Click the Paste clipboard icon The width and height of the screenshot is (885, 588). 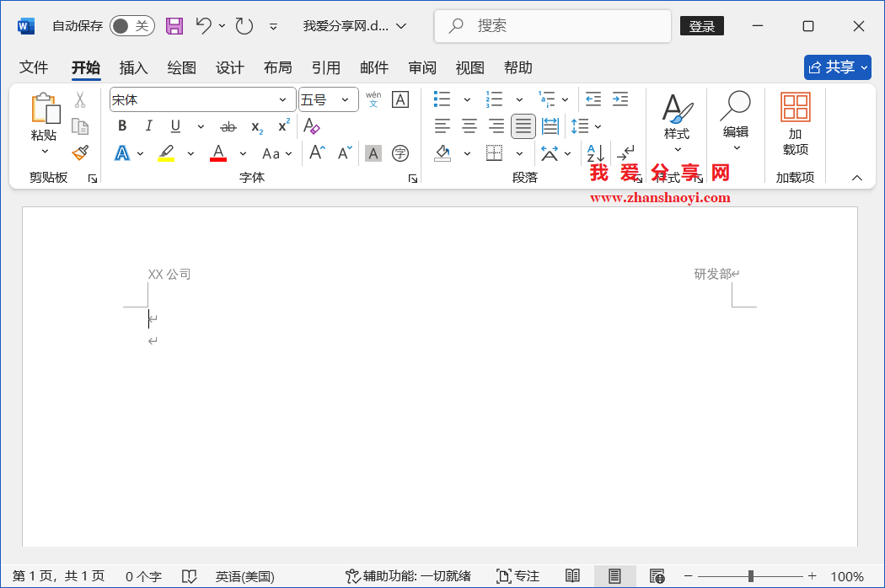pos(46,108)
